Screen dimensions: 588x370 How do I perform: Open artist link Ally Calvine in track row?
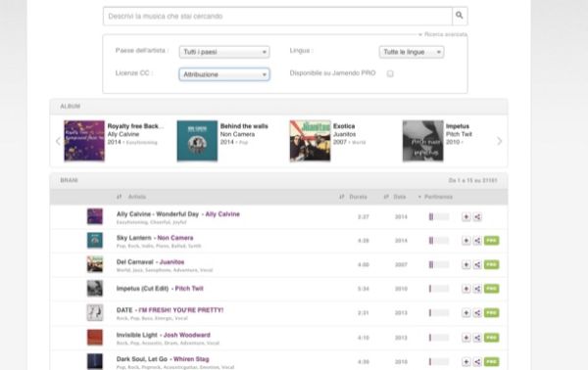click(222, 214)
